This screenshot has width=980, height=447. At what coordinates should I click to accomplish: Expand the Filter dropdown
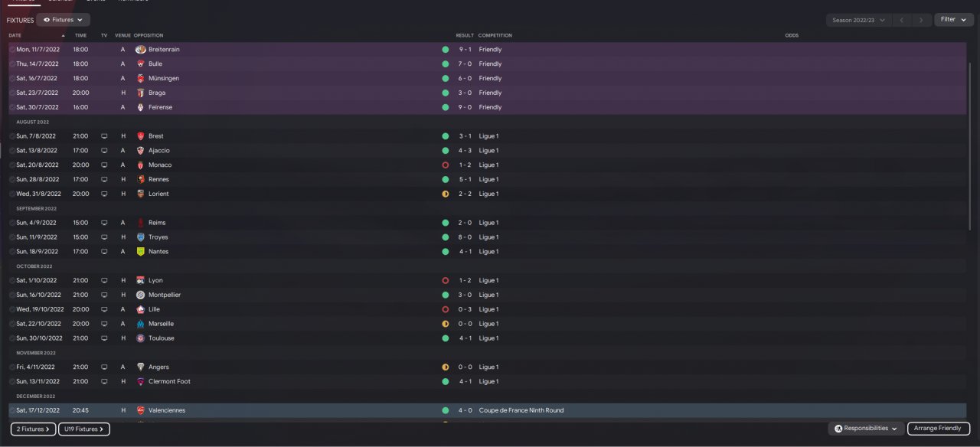click(x=954, y=20)
